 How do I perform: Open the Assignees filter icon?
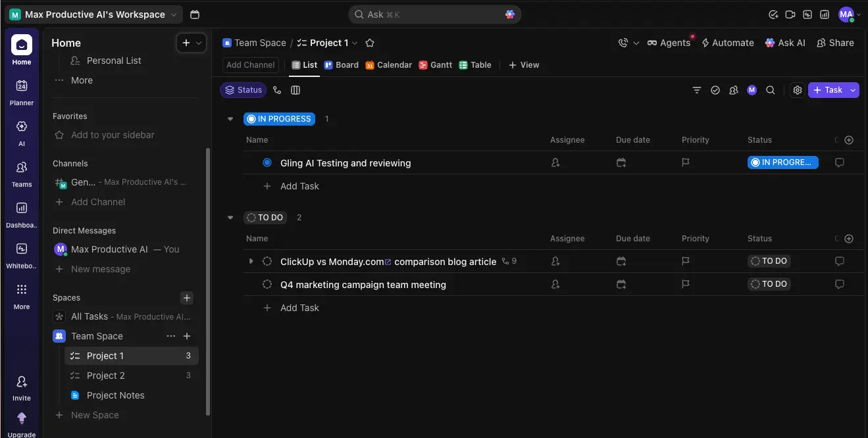[x=734, y=90]
